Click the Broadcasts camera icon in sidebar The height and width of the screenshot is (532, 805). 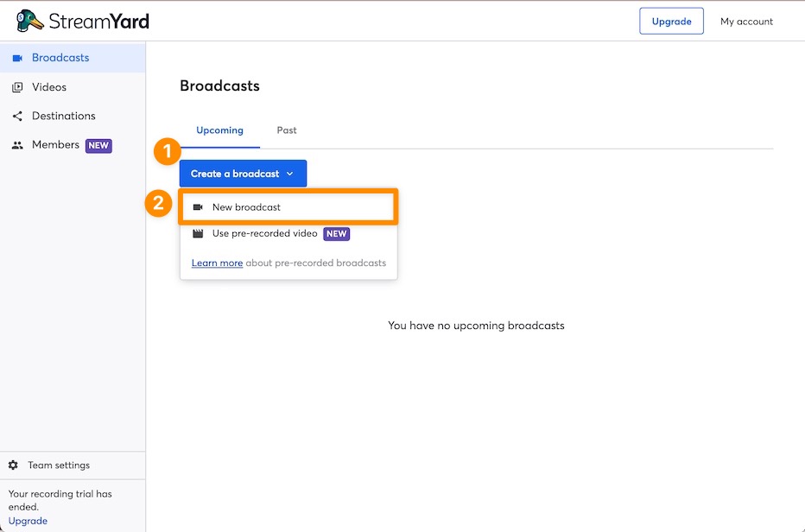click(x=17, y=58)
